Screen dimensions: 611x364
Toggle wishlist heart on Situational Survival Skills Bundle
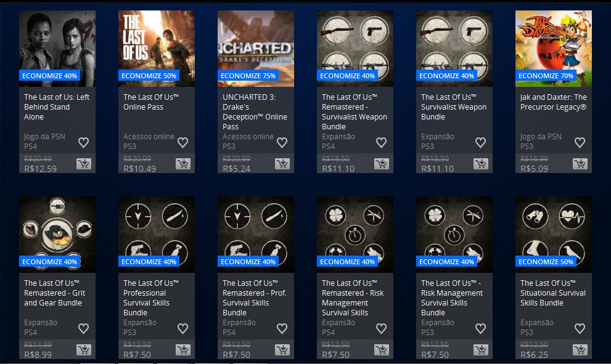pos(580,328)
